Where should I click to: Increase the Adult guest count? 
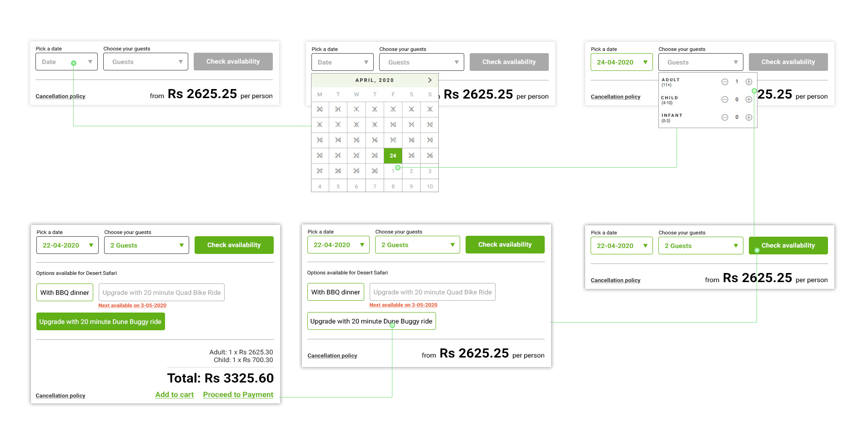748,82
